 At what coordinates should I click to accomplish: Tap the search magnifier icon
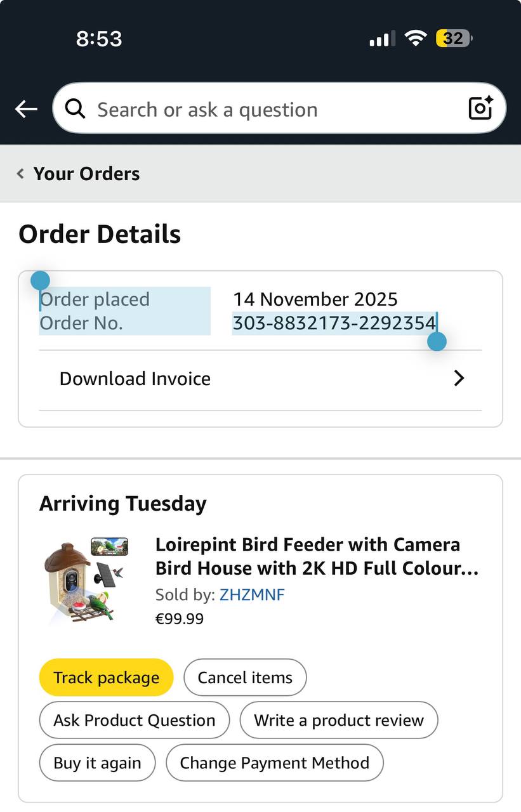click(76, 109)
